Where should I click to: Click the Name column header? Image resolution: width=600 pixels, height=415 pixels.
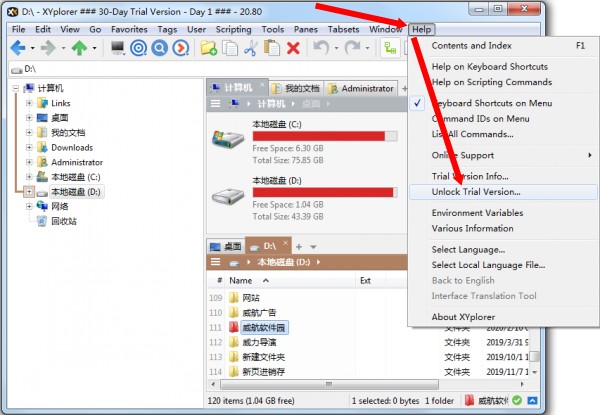(241, 281)
